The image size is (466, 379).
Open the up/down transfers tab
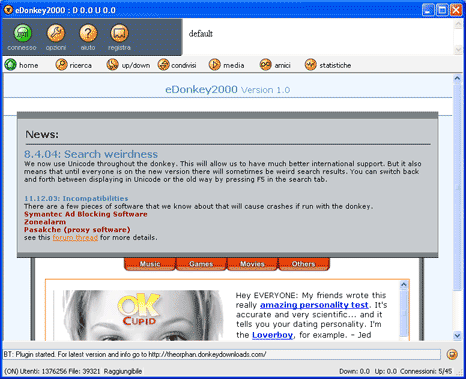[128, 65]
